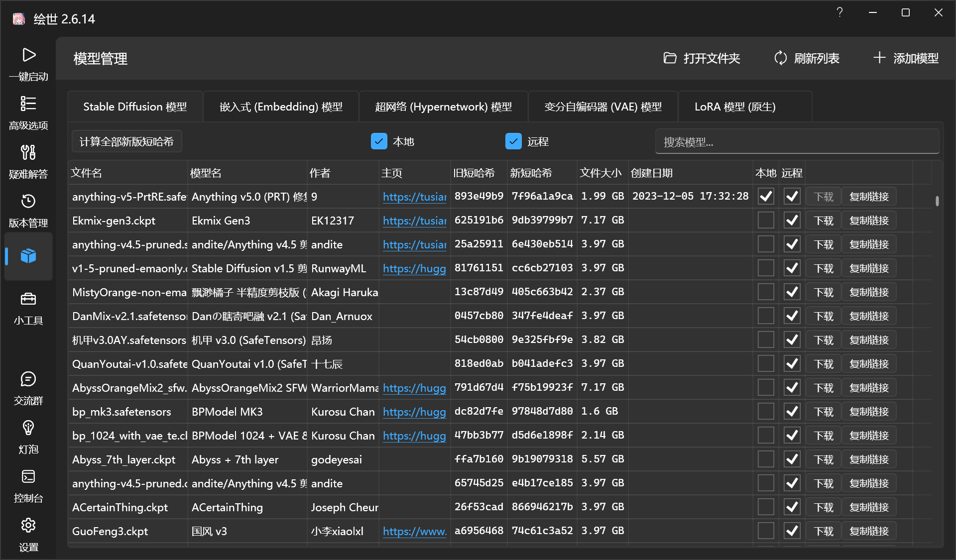Open the 灯泡 lightbulb page
956x560 pixels.
28,437
